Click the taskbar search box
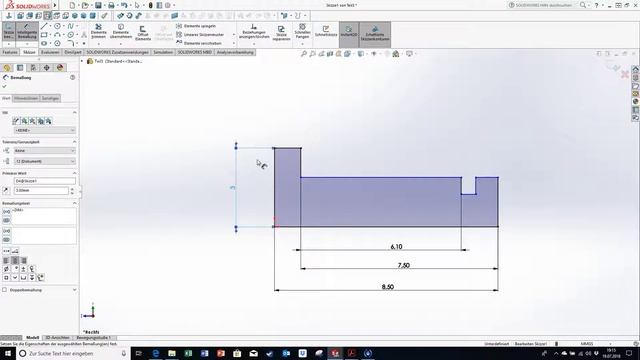Screen dimensions: 640x360 [x=73, y=353]
